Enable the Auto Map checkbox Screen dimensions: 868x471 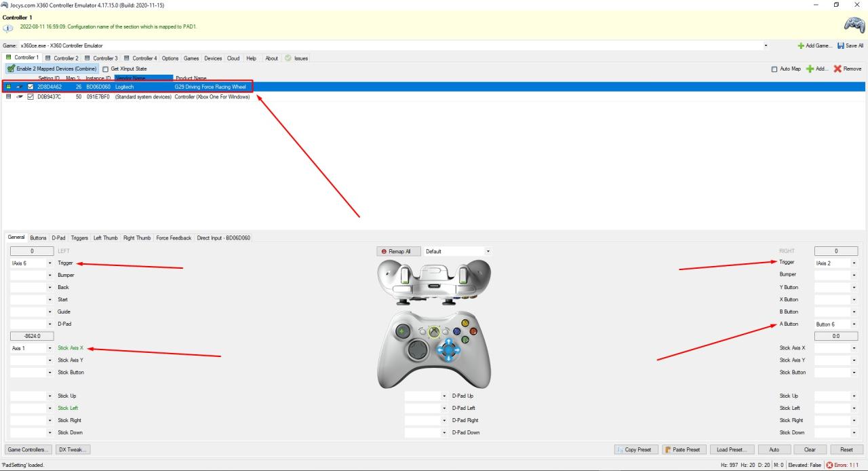coord(775,69)
